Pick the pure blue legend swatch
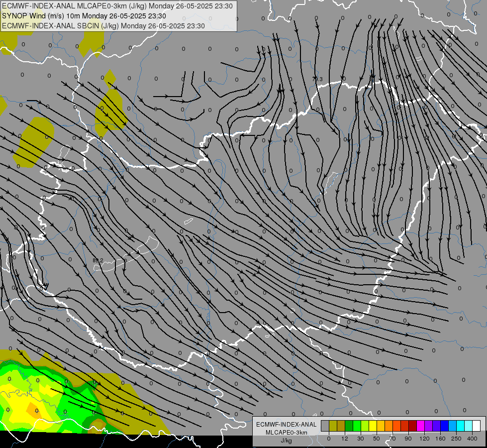The height and width of the screenshot is (448, 487). coord(445,426)
